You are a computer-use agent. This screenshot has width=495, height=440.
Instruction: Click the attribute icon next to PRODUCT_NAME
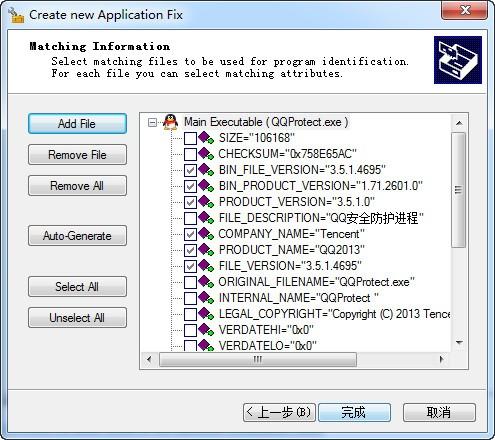pos(206,250)
